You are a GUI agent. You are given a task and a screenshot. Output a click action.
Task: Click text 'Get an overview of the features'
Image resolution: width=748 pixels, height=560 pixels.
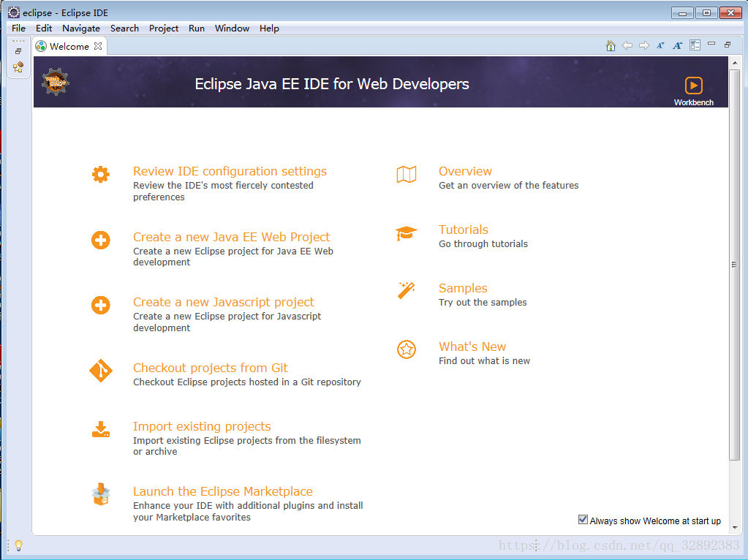tap(508, 186)
